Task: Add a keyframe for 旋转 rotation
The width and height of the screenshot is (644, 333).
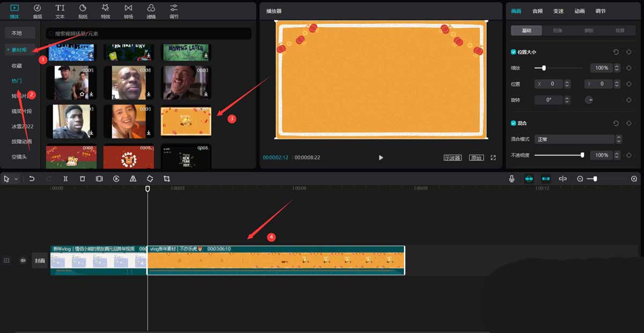Action: [x=628, y=100]
